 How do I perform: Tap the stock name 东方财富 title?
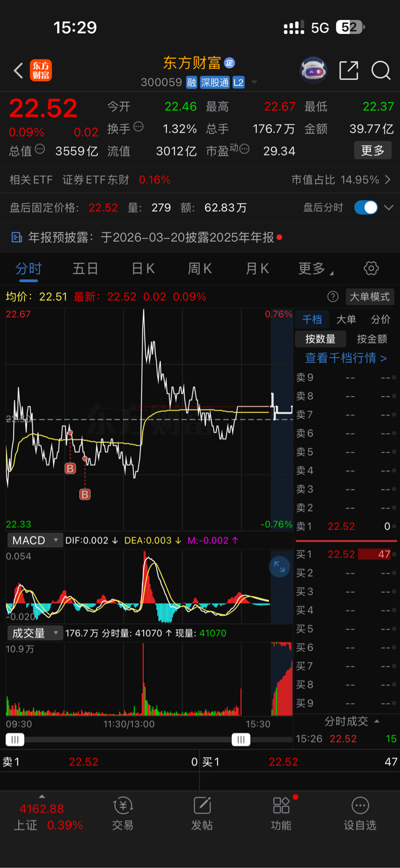pyautogui.click(x=192, y=63)
